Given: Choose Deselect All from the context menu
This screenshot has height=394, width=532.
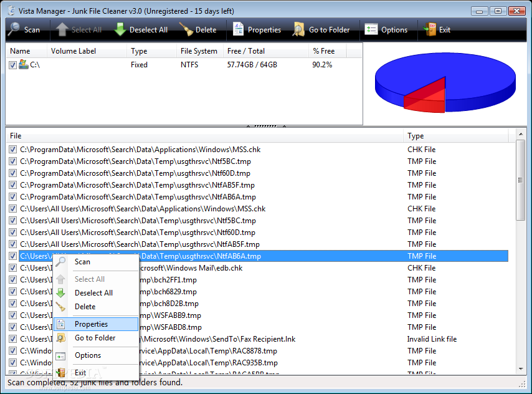Looking at the screenshot, I should [96, 293].
